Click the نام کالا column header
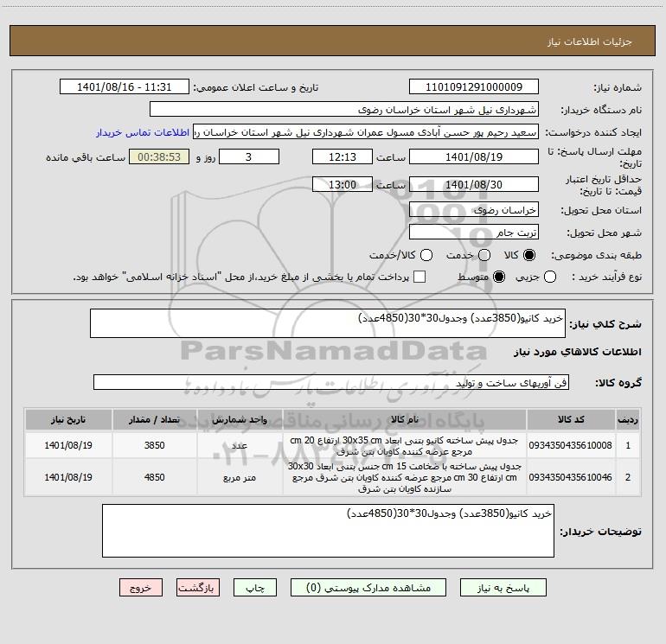Image resolution: width=666 pixels, height=644 pixels. 405,419
